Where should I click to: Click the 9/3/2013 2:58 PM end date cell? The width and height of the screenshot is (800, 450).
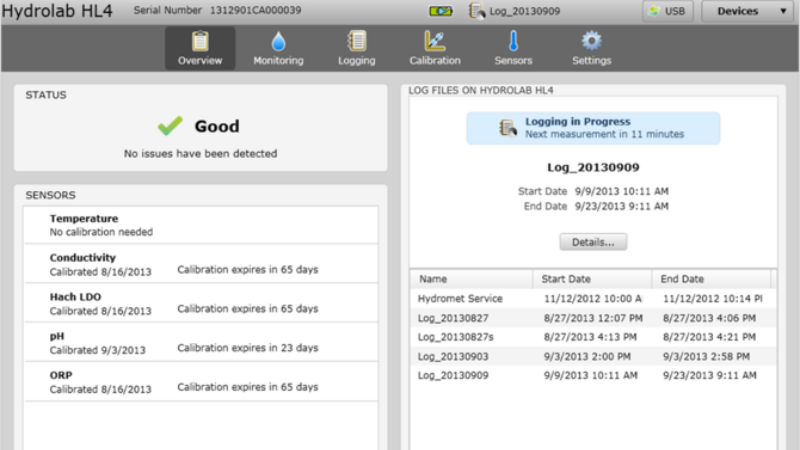[x=706, y=356]
